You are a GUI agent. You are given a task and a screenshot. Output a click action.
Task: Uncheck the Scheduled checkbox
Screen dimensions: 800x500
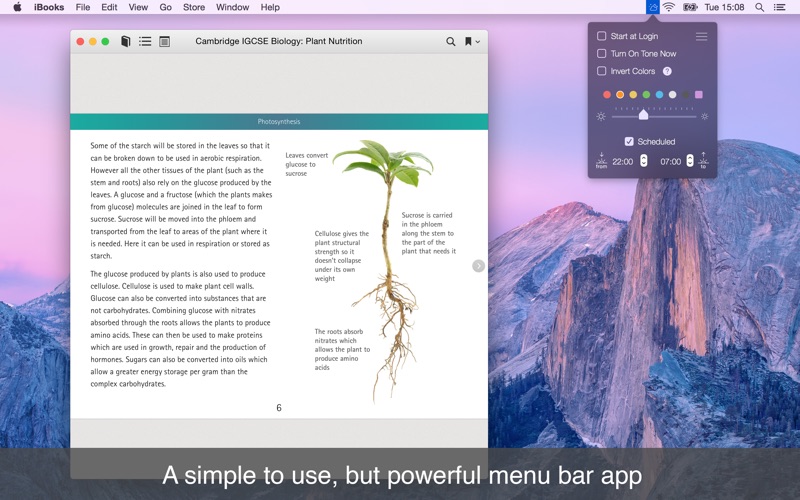click(x=629, y=142)
